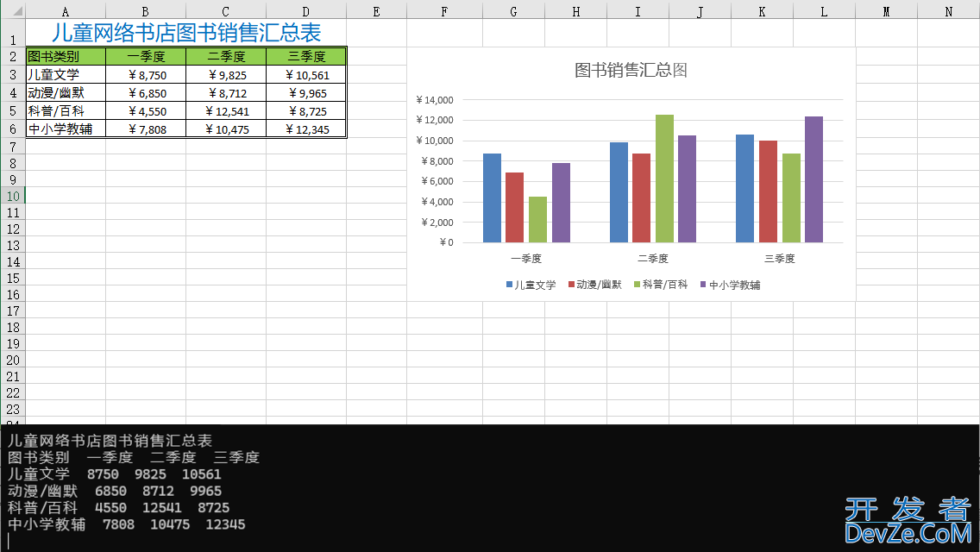Select the chart title 图书销售汇总图
Viewport: 980px width, 552px height.
(631, 70)
